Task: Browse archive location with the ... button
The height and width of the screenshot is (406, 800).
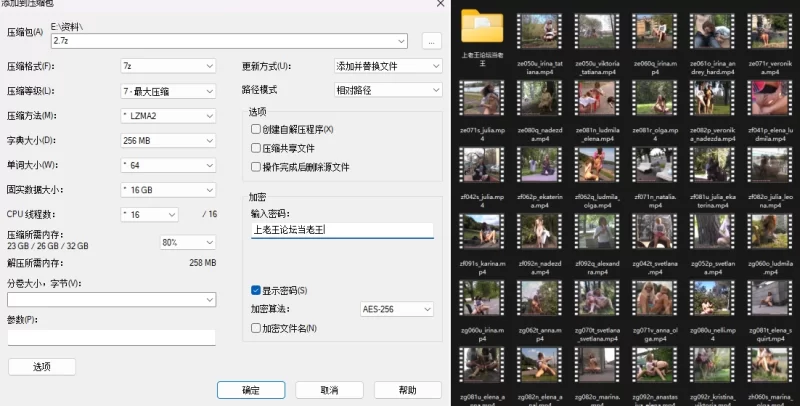Action: pos(432,41)
